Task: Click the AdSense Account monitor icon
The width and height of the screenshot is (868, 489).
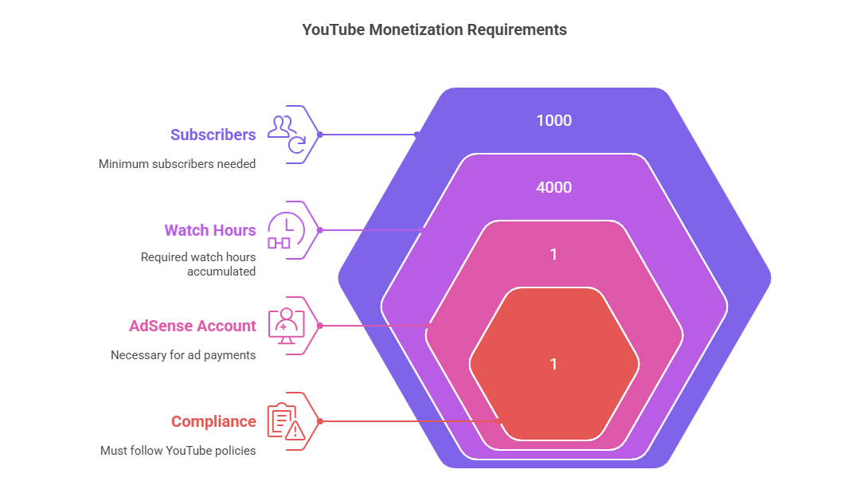Action: tap(287, 326)
